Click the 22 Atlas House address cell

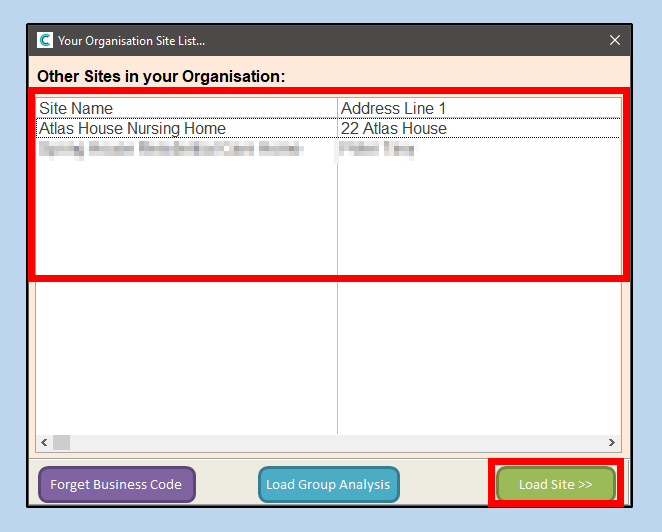coord(394,129)
